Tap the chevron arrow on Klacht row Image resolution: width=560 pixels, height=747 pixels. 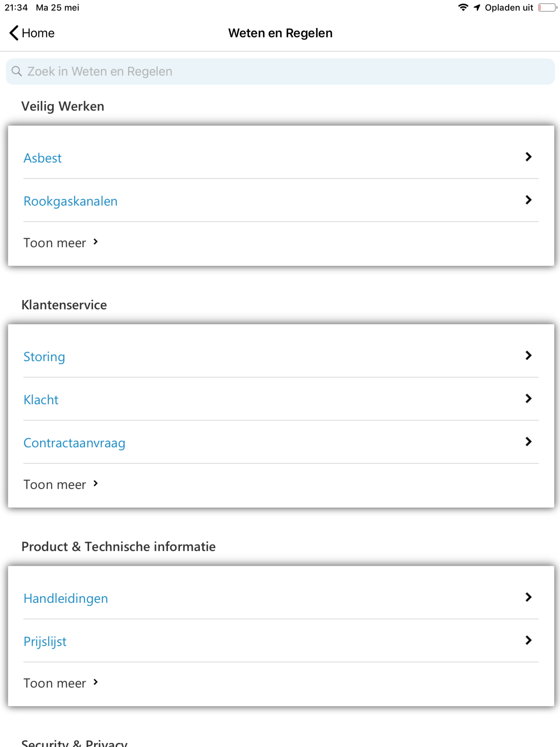click(529, 398)
